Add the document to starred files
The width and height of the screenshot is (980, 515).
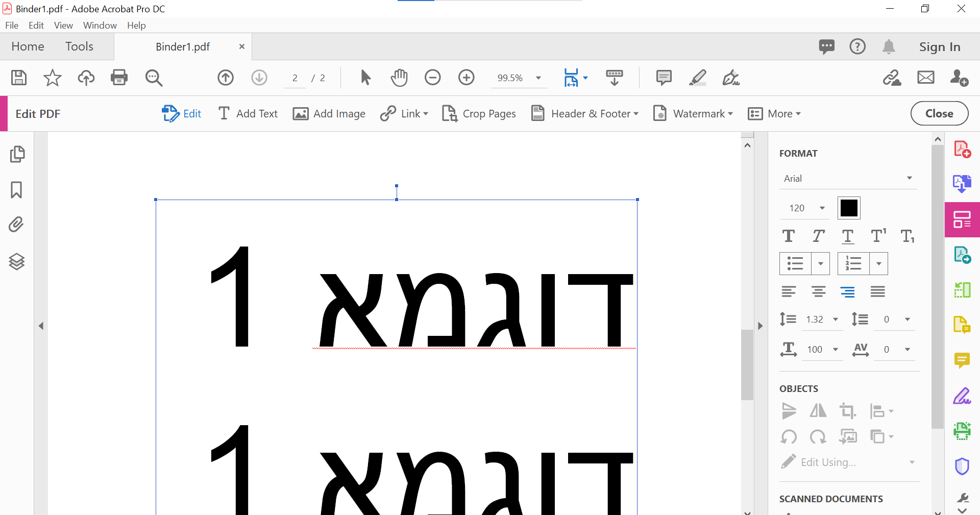(52, 78)
